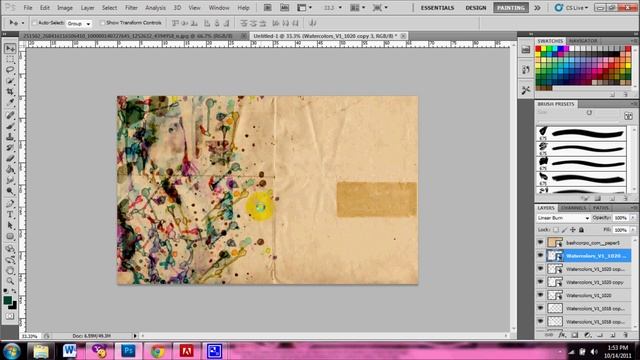This screenshot has width=640, height=360.
Task: Select the Rectangle shape tool
Action: (x=10, y=236)
